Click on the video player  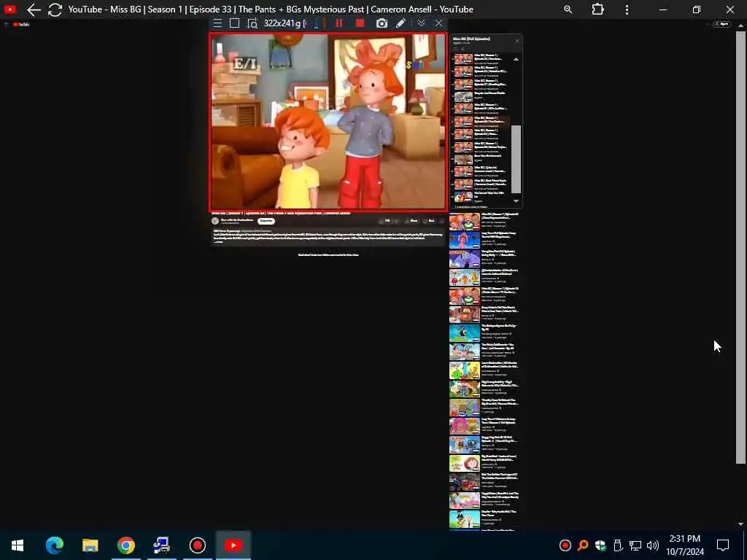click(328, 122)
